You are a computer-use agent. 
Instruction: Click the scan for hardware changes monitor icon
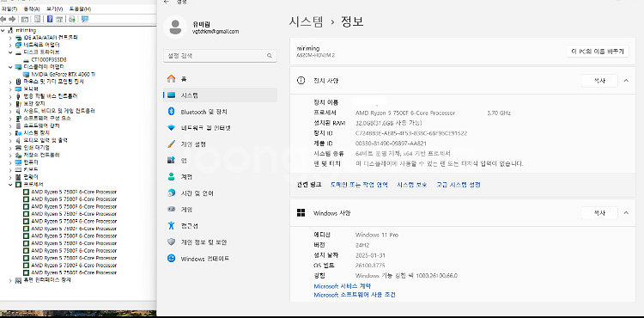pyautogui.click(x=85, y=19)
